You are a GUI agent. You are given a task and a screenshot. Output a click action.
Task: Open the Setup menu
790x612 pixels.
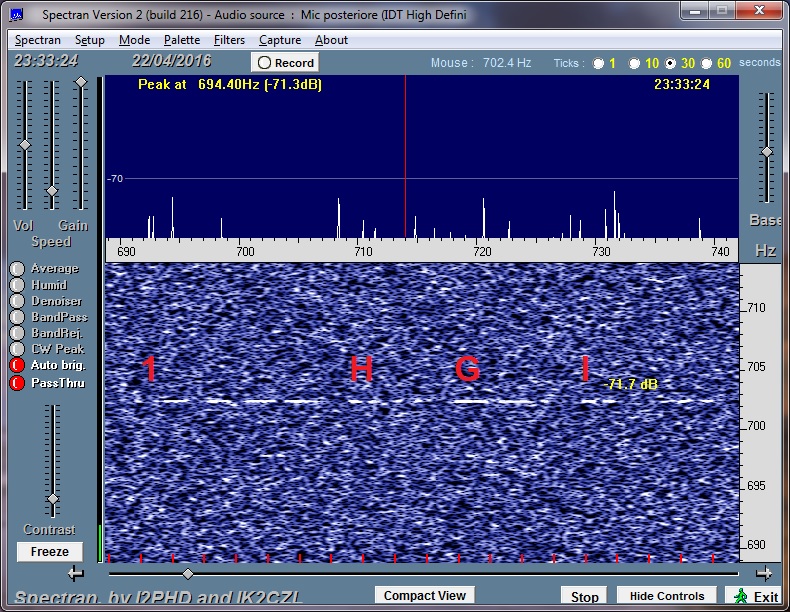tap(90, 40)
